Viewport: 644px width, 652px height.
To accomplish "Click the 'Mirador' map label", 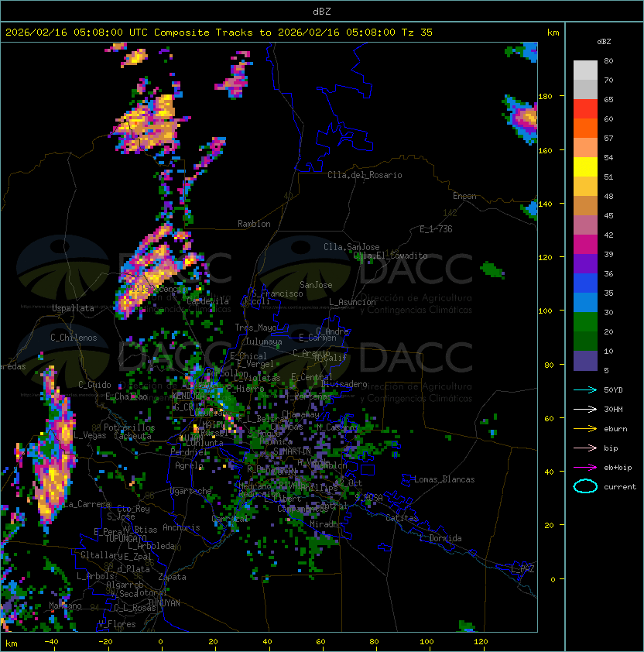I will (326, 524).
